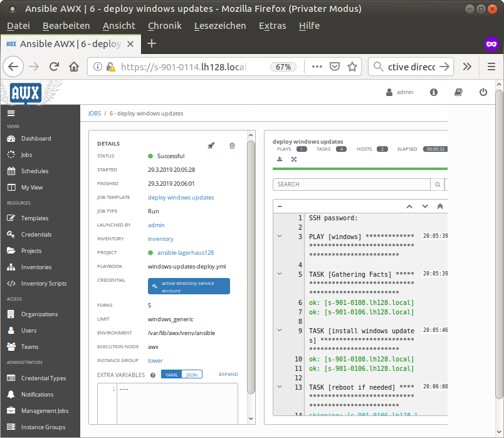This screenshot has width=504, height=438.
Task: Open Instance Groups in sidebar
Action: click(x=43, y=427)
